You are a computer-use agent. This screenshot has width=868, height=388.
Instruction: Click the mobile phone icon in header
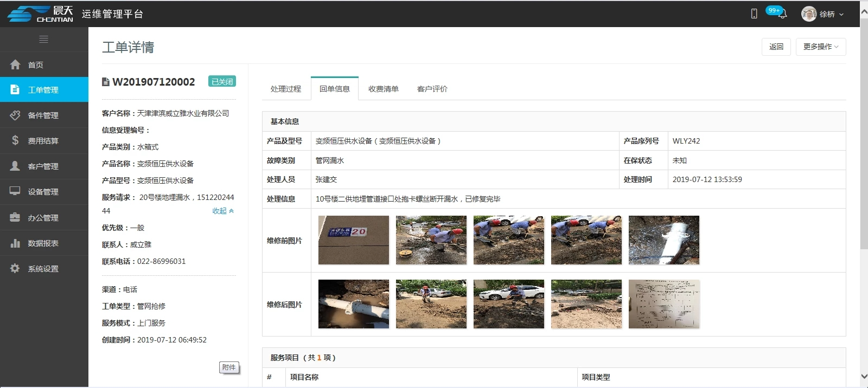(754, 14)
